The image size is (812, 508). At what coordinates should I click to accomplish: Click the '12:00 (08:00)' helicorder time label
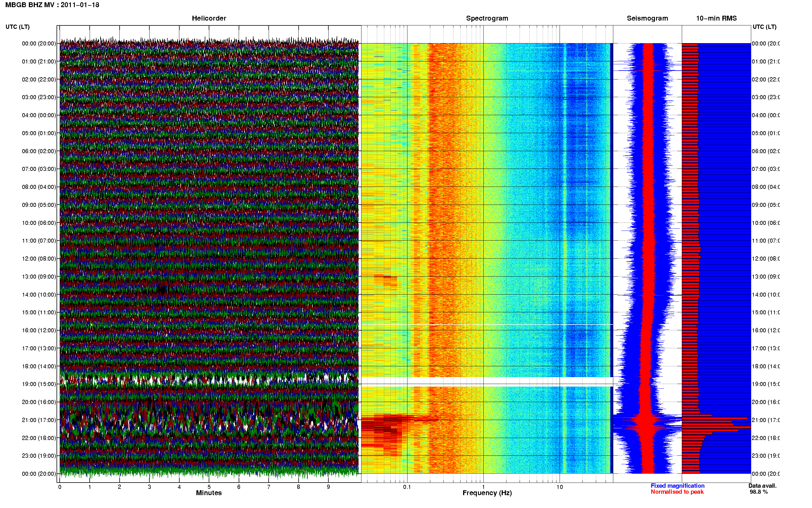[39, 259]
